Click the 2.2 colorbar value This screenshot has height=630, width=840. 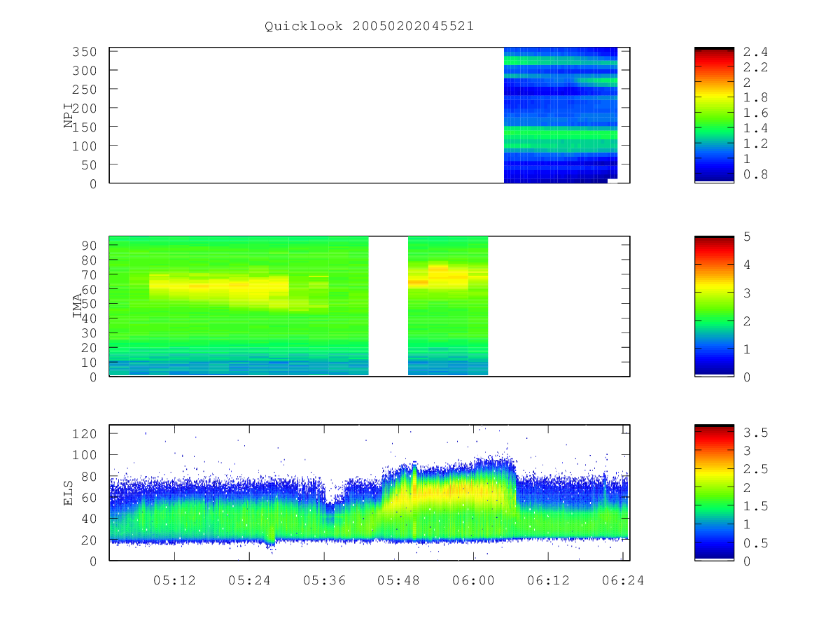coord(755,68)
